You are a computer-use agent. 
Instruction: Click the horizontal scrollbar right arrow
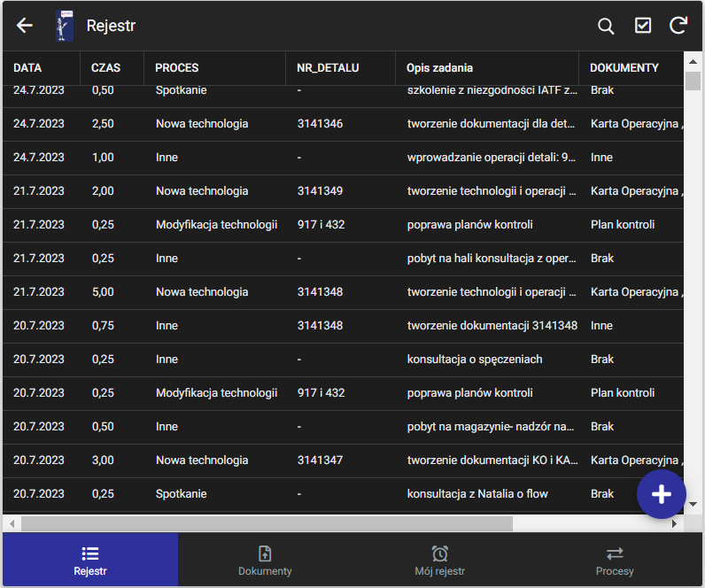click(x=675, y=523)
